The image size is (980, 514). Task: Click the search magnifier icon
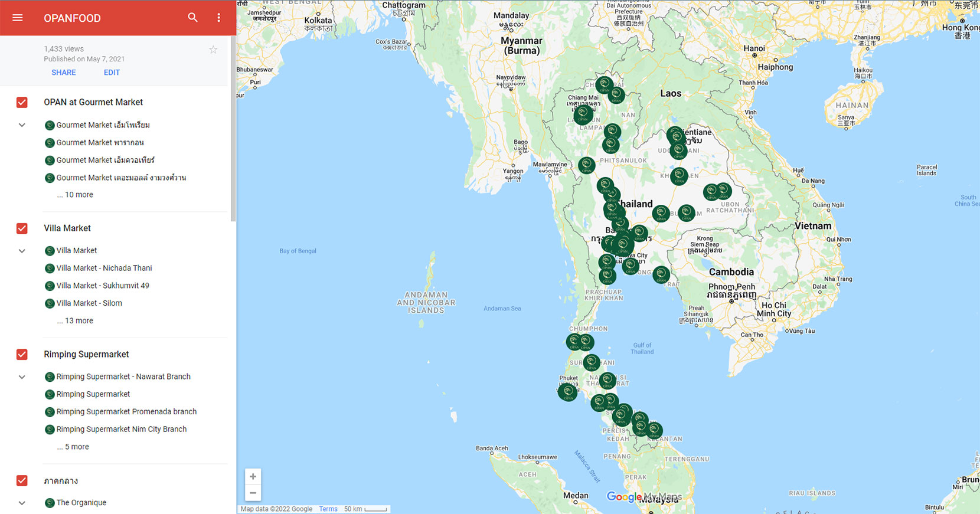[192, 18]
